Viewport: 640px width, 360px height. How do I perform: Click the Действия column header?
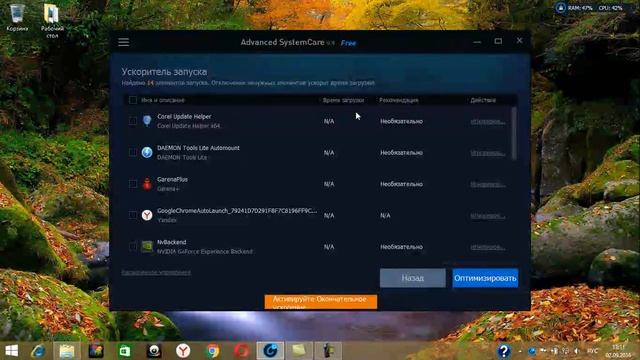[x=483, y=100]
